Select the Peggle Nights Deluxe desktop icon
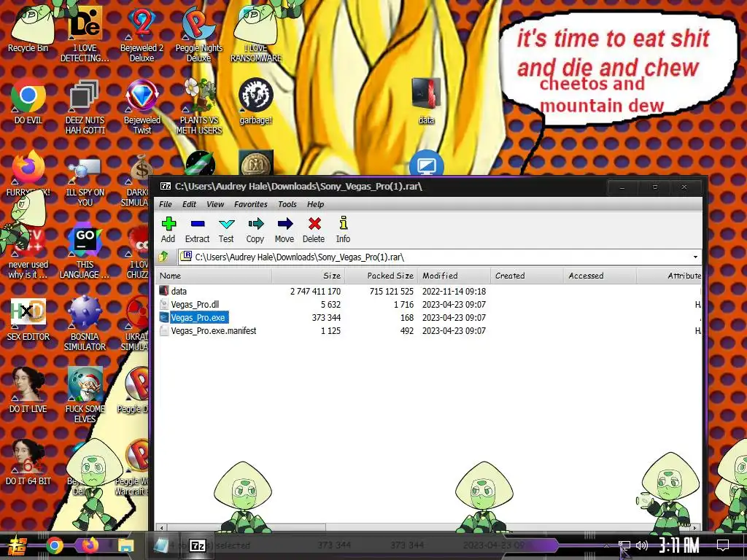Image resolution: width=747 pixels, height=560 pixels. 198,34
